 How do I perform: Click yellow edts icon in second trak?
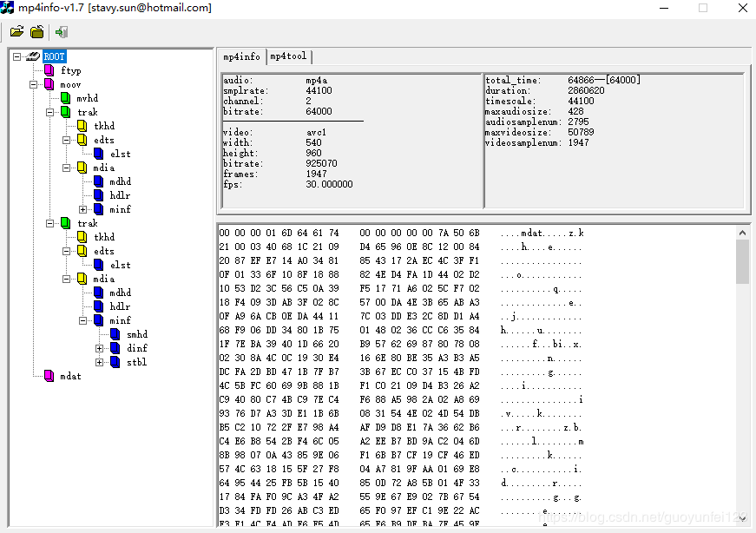pos(82,251)
